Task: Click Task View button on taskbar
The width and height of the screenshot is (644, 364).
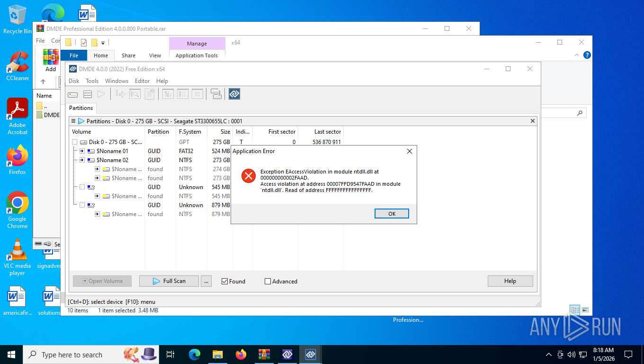Action: pyautogui.click(x=170, y=355)
